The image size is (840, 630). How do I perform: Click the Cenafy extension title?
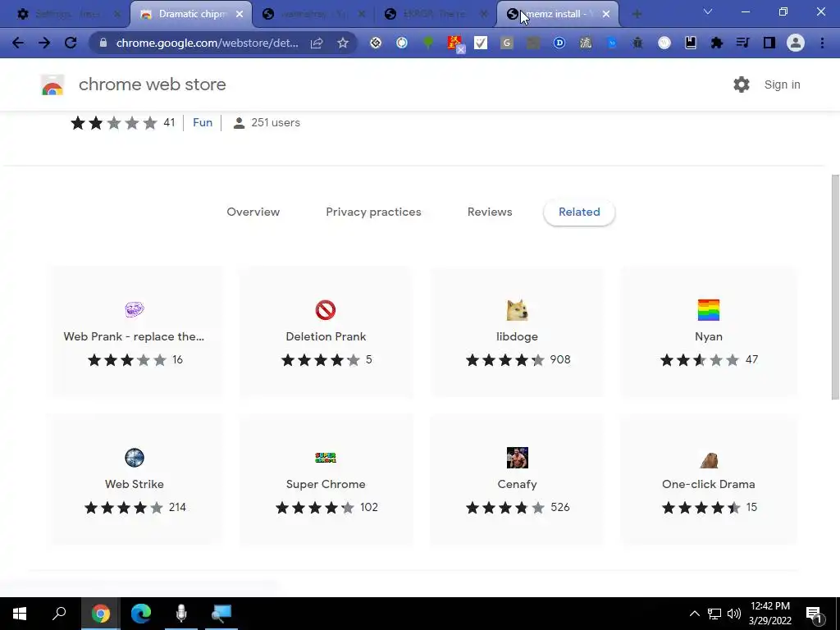pyautogui.click(x=517, y=484)
